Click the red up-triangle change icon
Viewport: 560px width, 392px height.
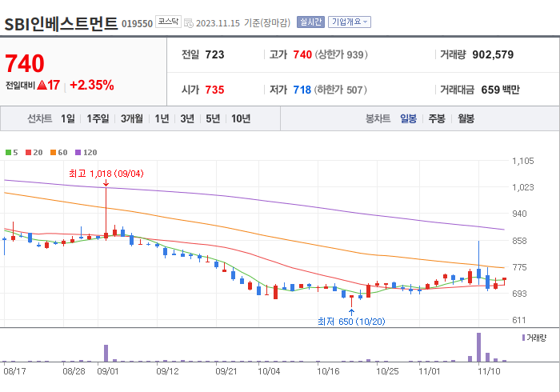click(42, 85)
